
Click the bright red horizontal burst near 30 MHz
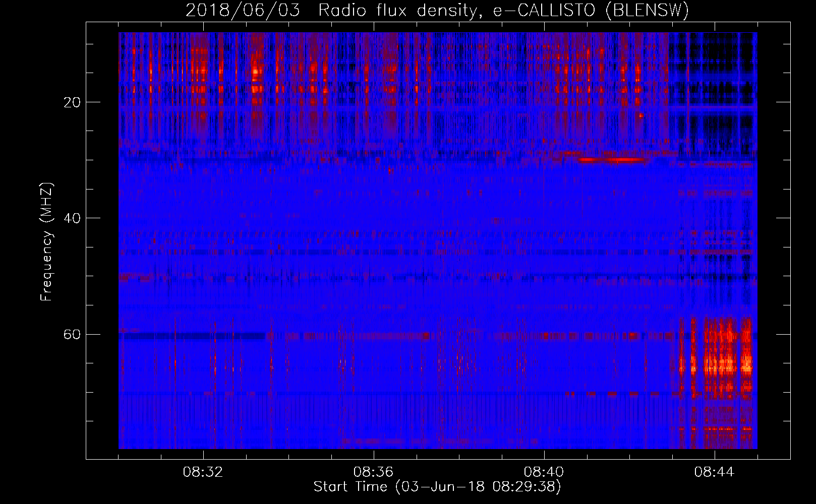click(x=612, y=160)
